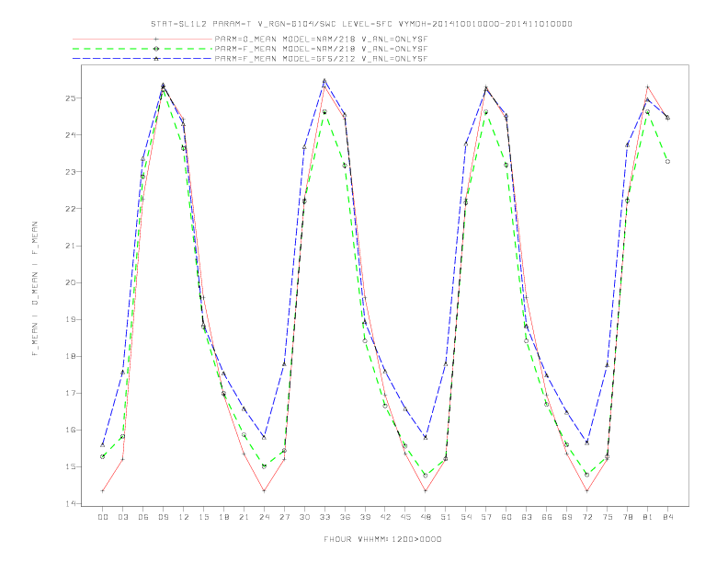Viewport: 728px width, 563px height.
Task: Click x-axis tick label 45
Action: pos(405,517)
